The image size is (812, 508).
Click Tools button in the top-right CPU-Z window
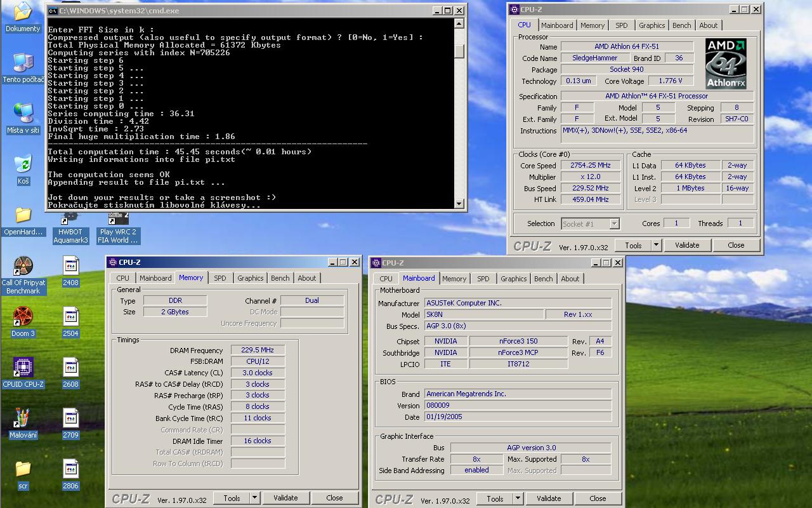coord(633,245)
